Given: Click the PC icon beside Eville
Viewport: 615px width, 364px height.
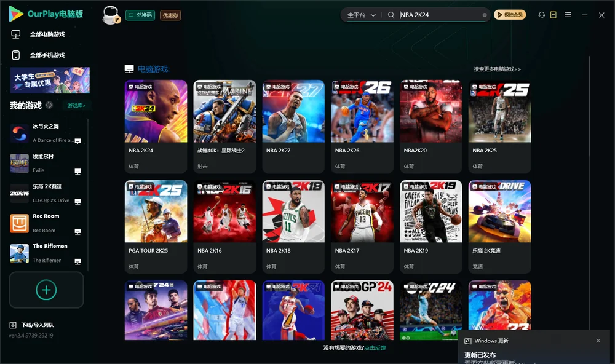Looking at the screenshot, I should click(77, 172).
